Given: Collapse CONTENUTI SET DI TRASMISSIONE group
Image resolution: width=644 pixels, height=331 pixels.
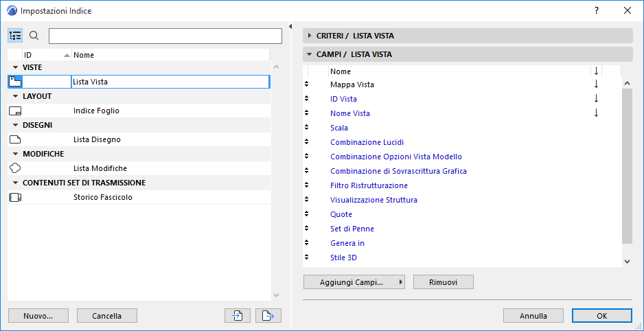Looking at the screenshot, I should click(x=16, y=183).
